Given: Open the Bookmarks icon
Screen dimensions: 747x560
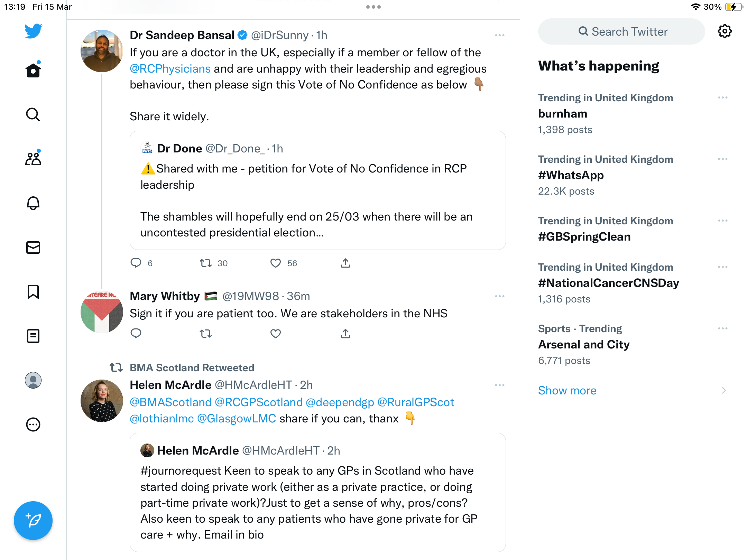Looking at the screenshot, I should coord(33,292).
